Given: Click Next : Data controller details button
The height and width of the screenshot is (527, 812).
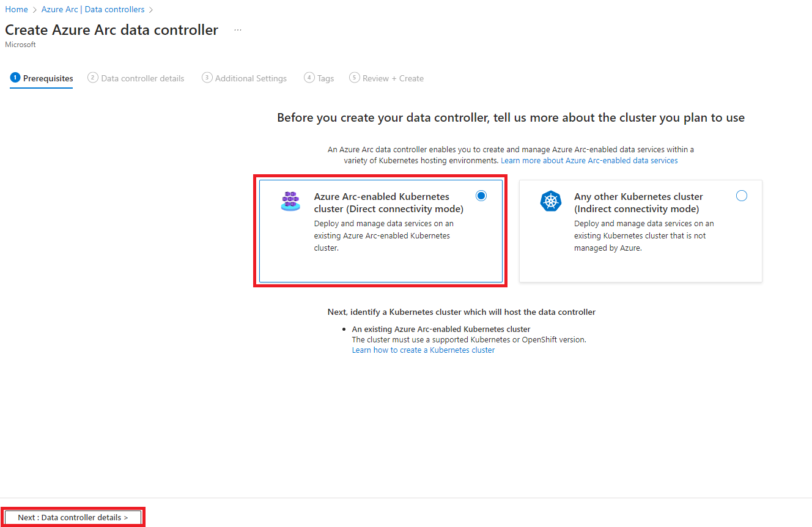Looking at the screenshot, I should point(73,517).
